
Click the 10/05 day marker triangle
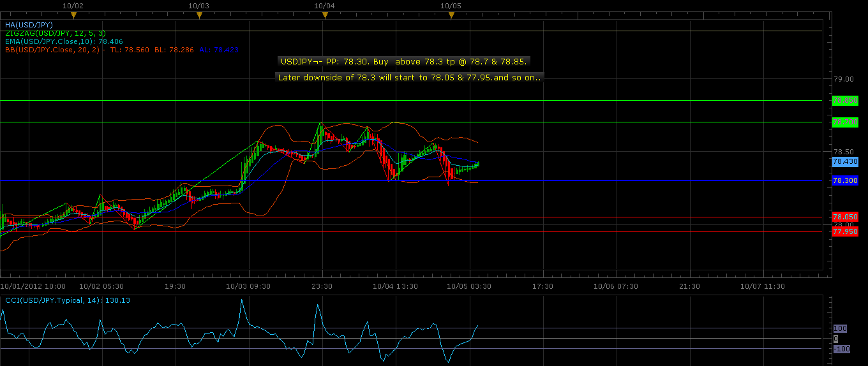[x=451, y=14]
